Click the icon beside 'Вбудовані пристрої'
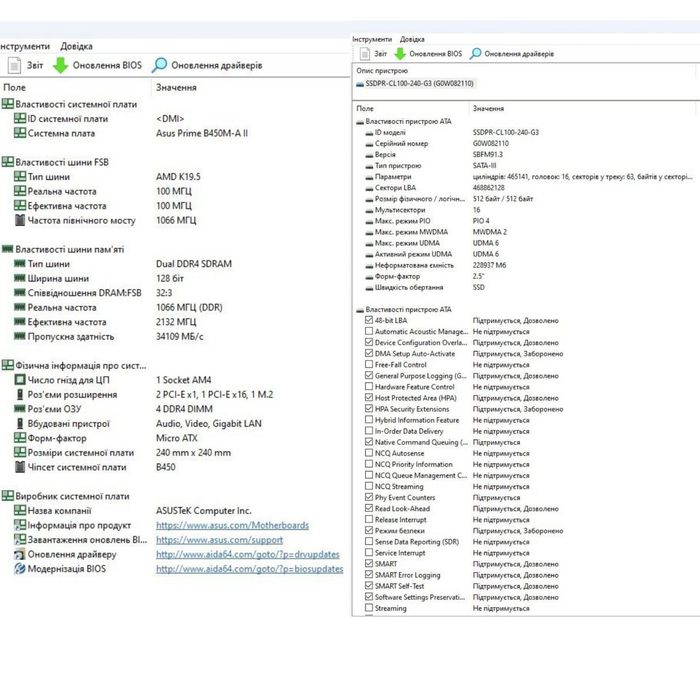 click(x=20, y=423)
